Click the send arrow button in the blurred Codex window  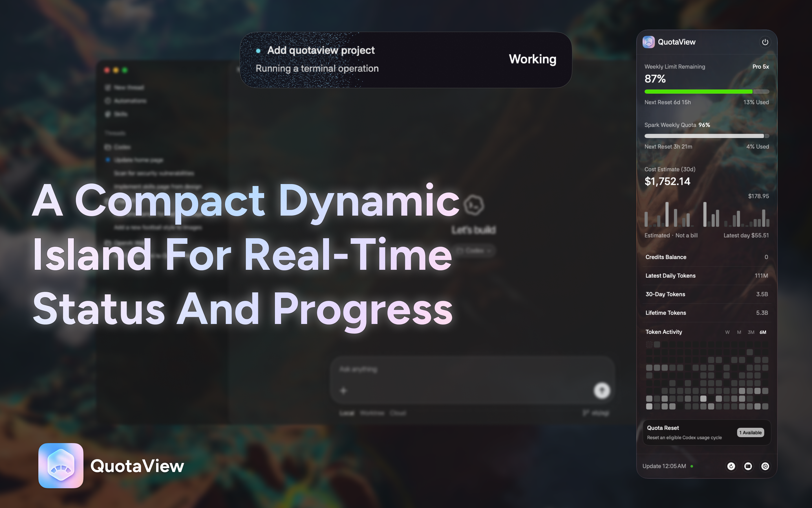602,390
